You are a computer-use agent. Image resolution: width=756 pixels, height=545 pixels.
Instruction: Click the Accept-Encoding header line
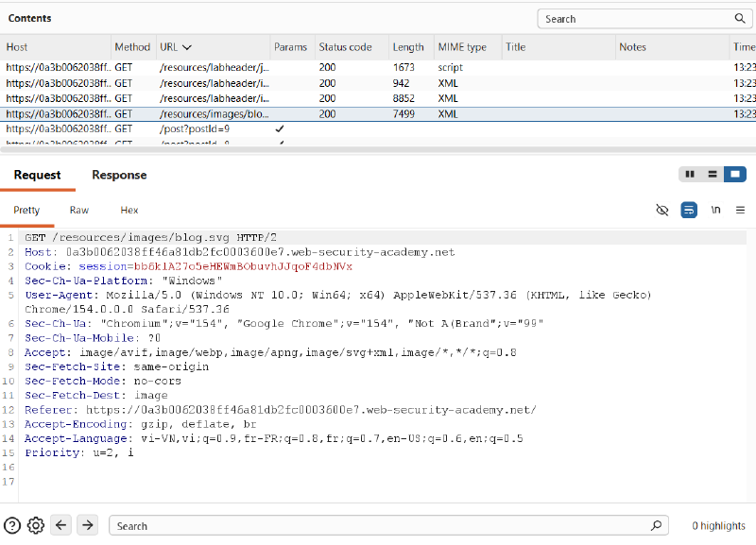[140, 424]
